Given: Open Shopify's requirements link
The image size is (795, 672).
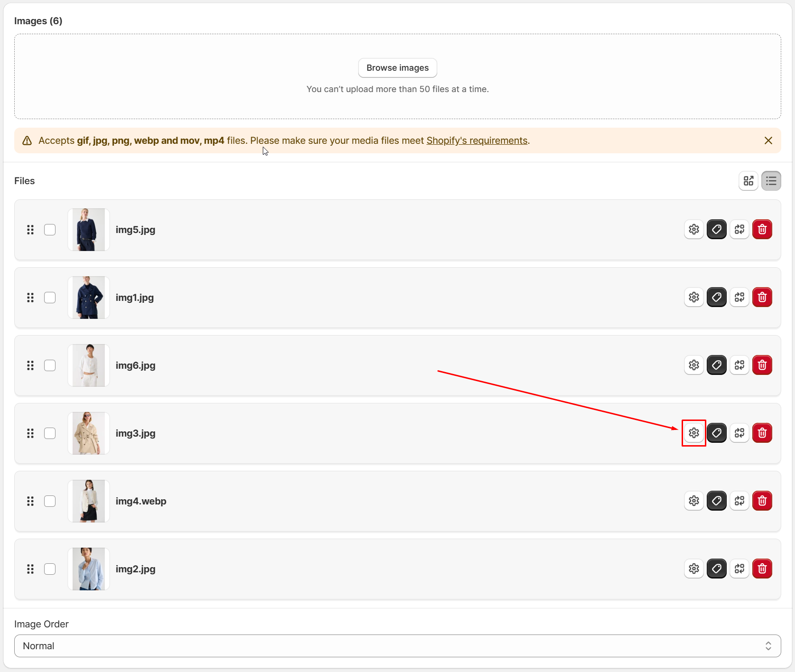Looking at the screenshot, I should tap(477, 140).
